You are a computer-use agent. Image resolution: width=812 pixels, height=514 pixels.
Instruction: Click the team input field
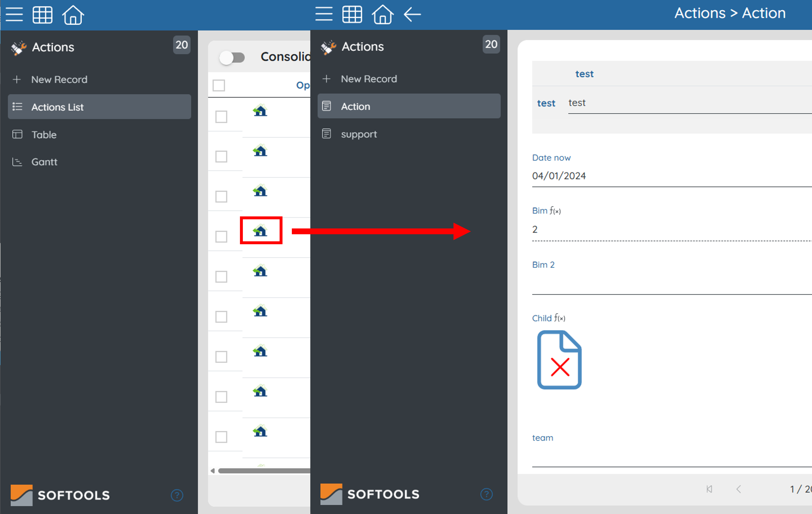[672, 457]
